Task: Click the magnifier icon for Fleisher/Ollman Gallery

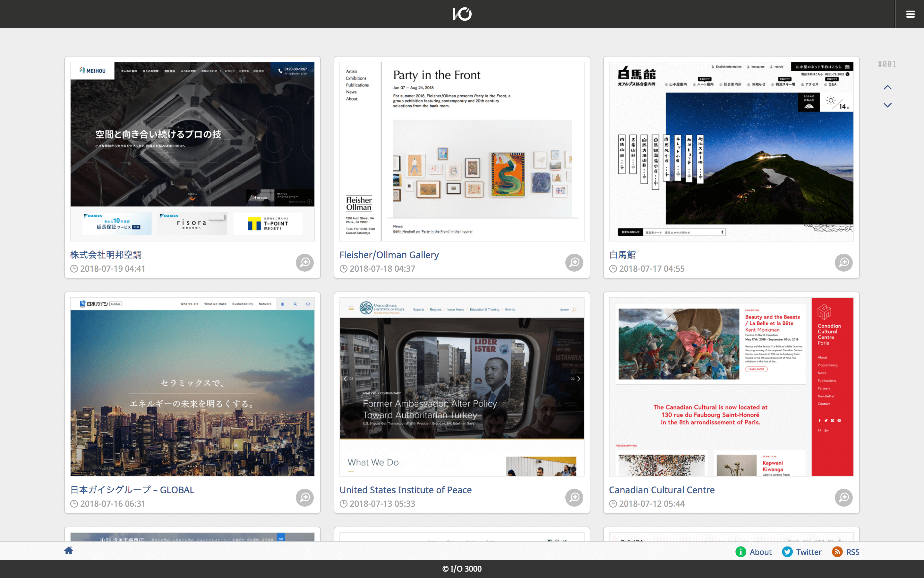Action: [574, 263]
